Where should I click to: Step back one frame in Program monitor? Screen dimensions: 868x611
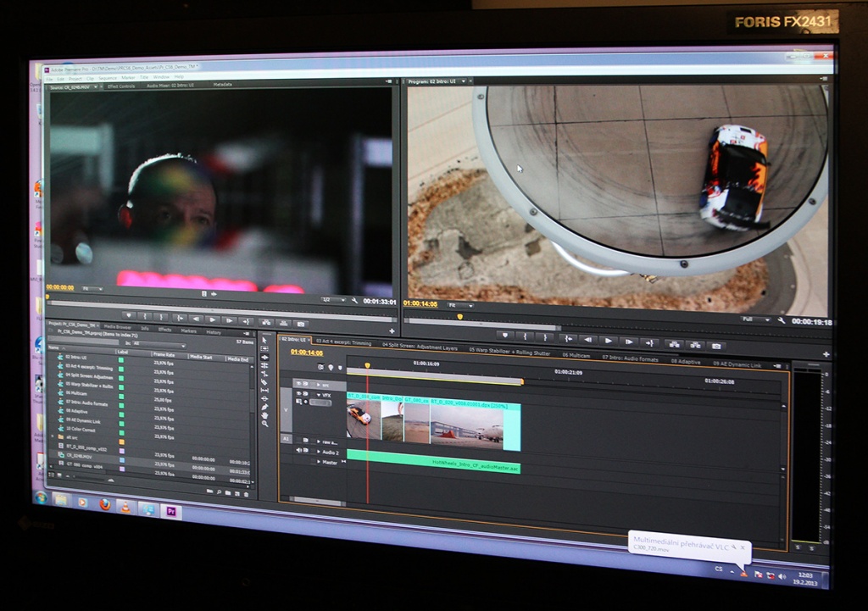click(x=588, y=341)
